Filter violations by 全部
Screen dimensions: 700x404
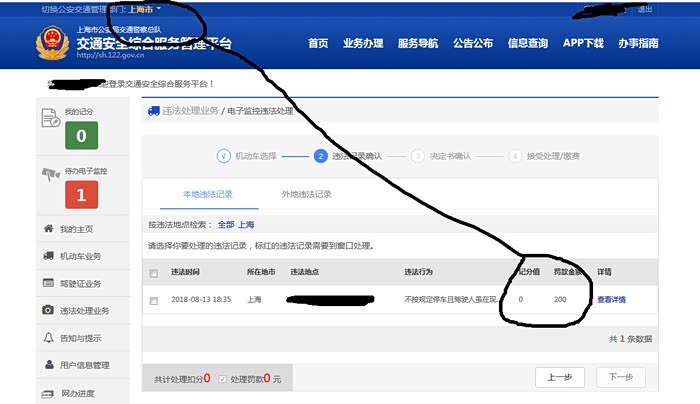[x=226, y=225]
